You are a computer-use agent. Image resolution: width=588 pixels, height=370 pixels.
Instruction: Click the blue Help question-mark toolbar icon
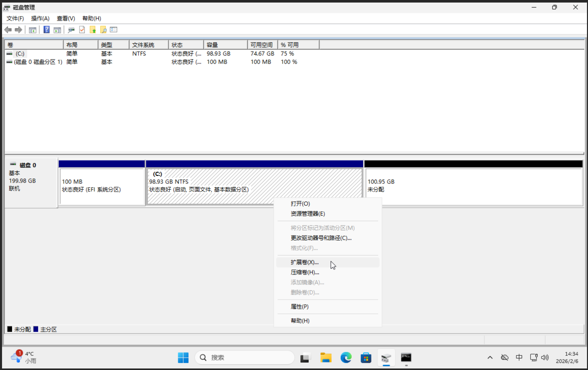46,30
